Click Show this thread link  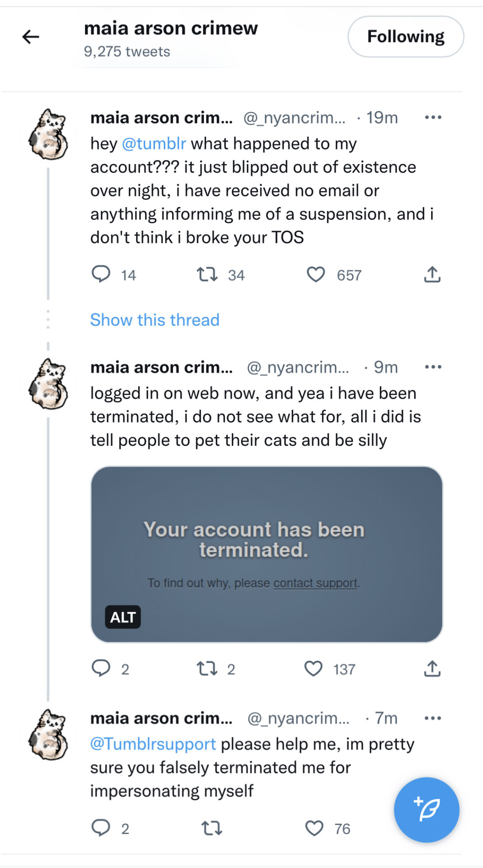[155, 320]
